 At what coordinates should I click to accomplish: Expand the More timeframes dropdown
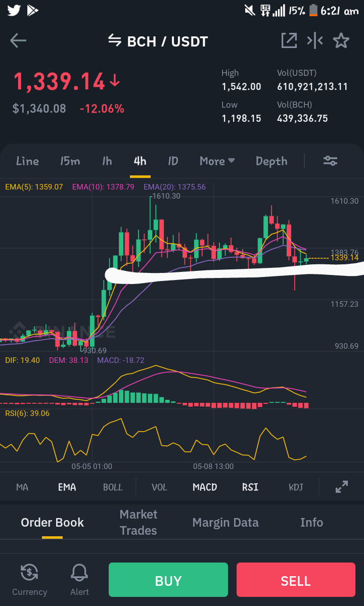coord(217,161)
